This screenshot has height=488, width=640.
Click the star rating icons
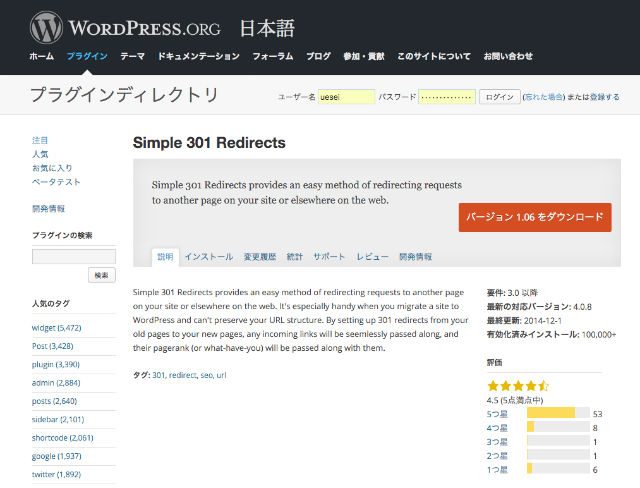click(518, 386)
